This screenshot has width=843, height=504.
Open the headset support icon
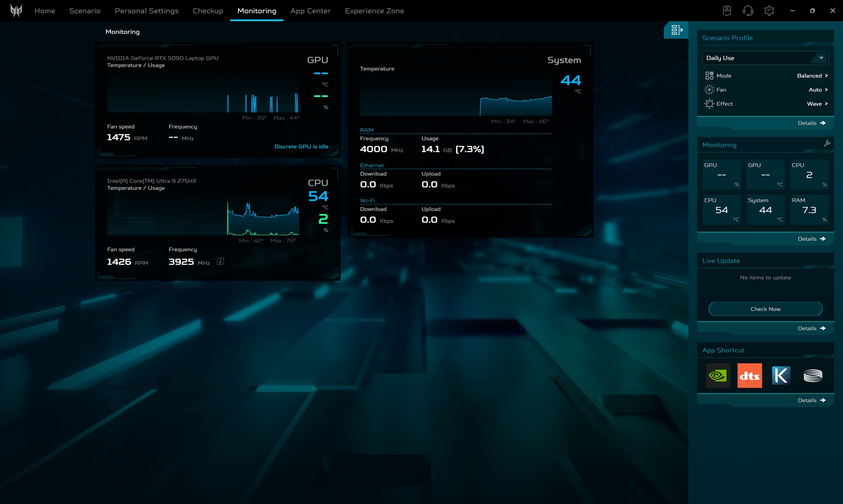click(748, 11)
